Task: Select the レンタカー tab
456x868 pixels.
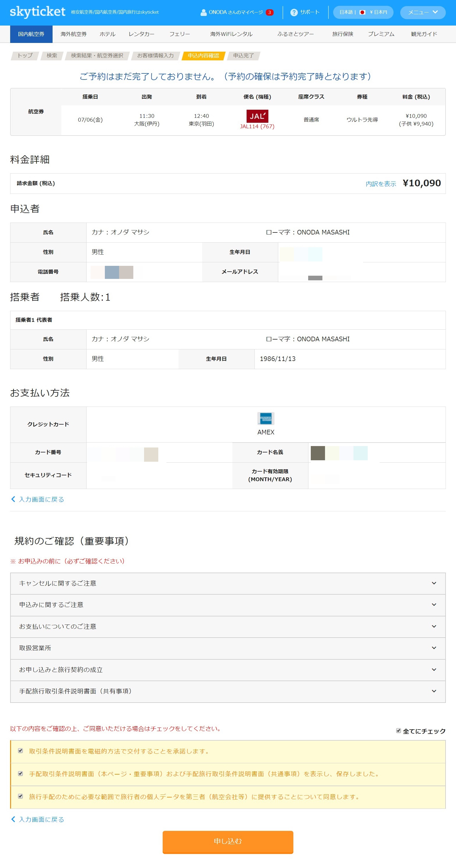Action: pyautogui.click(x=141, y=34)
